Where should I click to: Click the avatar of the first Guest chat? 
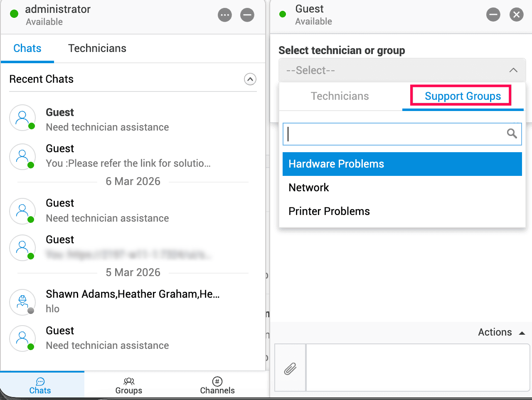point(22,118)
